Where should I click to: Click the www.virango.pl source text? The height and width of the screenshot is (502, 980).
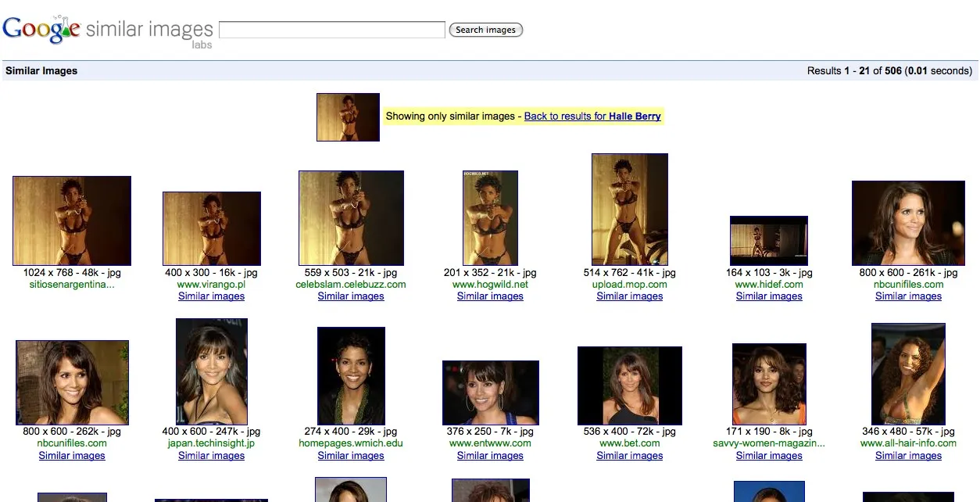click(x=211, y=285)
